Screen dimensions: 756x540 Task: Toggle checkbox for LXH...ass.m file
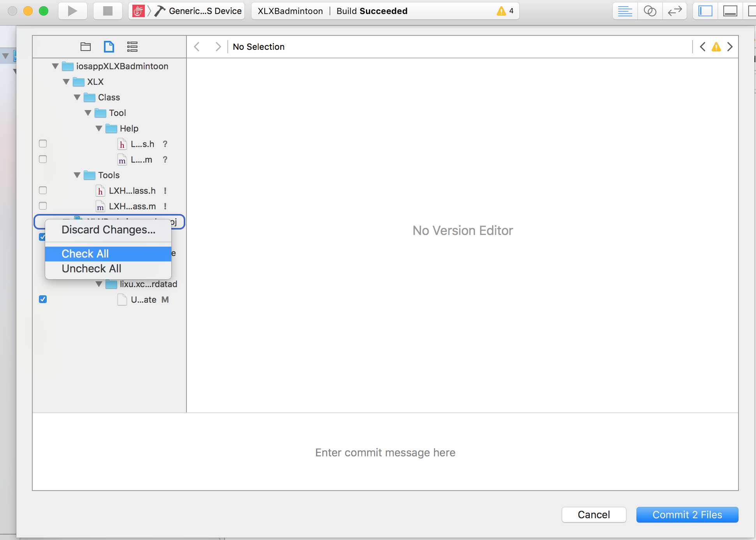(x=43, y=206)
